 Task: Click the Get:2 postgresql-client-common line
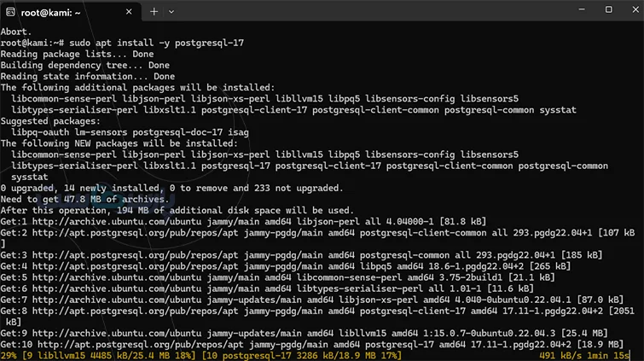pos(317,238)
